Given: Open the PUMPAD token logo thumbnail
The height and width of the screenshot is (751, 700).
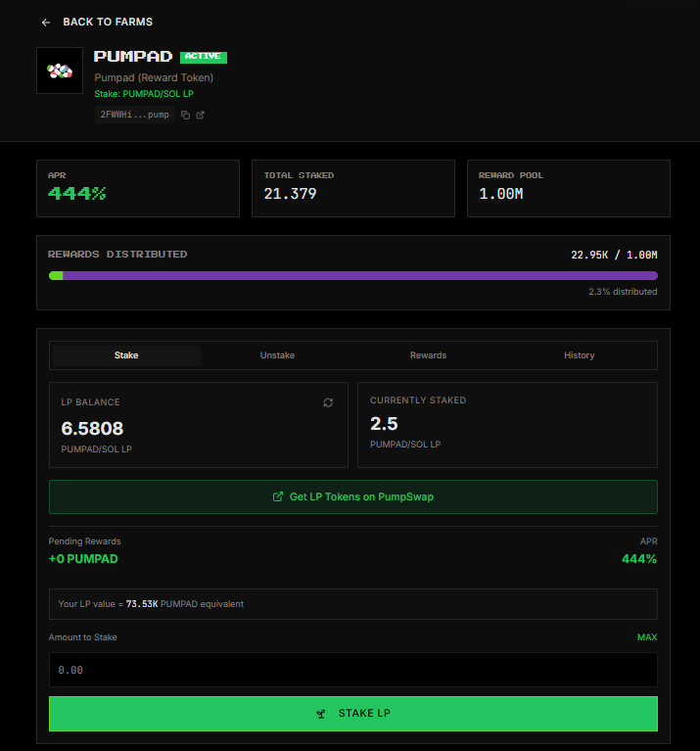Looking at the screenshot, I should point(60,70).
